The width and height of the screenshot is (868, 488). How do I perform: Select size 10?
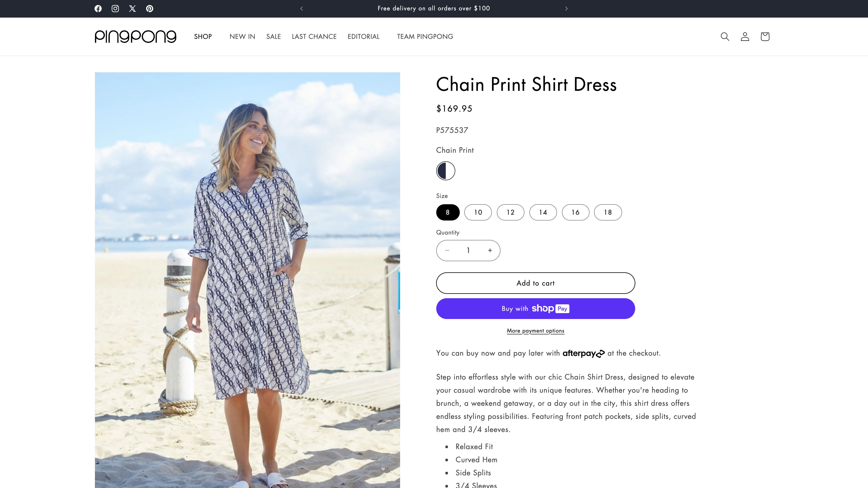tap(478, 212)
